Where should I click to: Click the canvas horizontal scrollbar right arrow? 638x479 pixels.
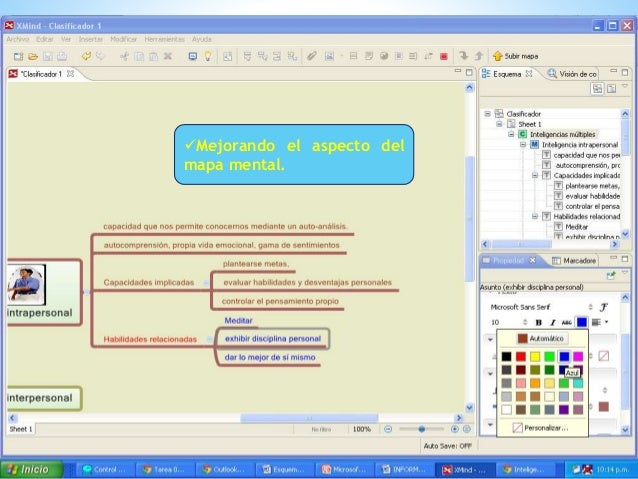click(x=459, y=418)
